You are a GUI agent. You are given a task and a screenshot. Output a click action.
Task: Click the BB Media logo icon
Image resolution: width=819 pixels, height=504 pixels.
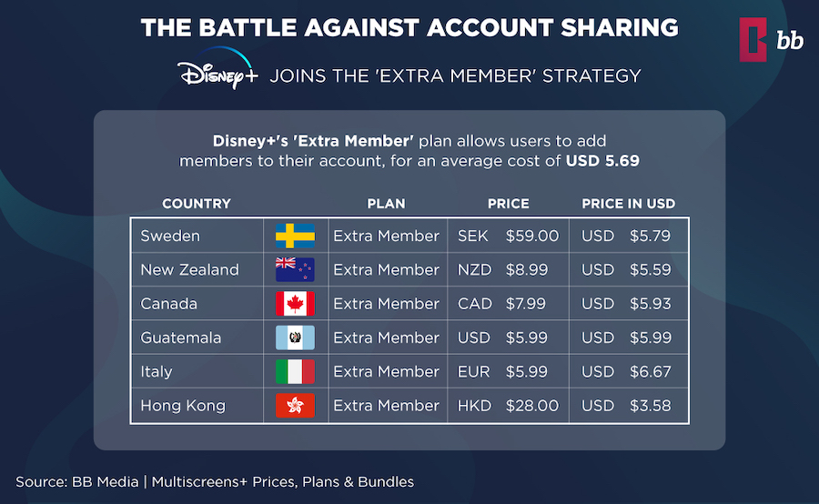pos(755,41)
